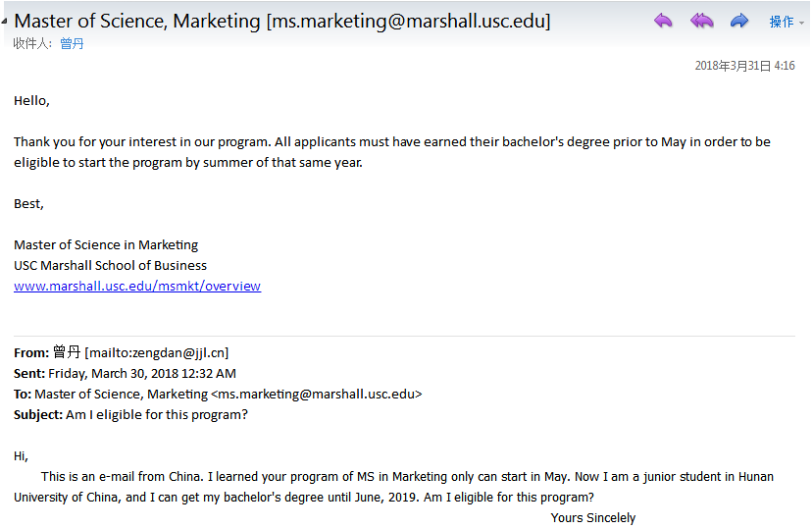Click the purple Reply arrow icon
This screenshot has height=529, width=812.
tap(664, 21)
